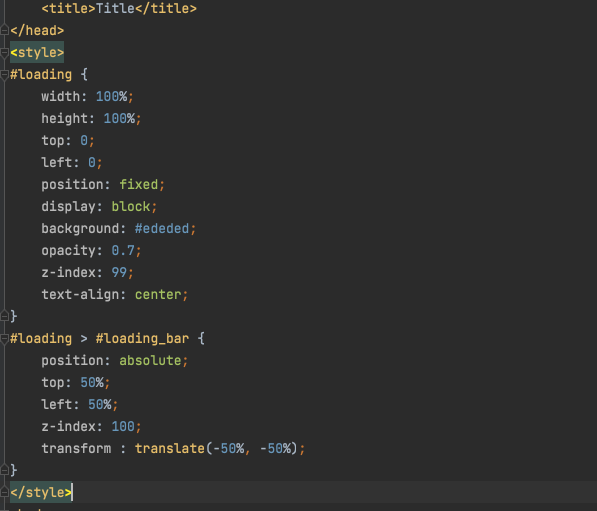This screenshot has width=597, height=511.
Task: Click the 'background' property name
Action: [80, 228]
